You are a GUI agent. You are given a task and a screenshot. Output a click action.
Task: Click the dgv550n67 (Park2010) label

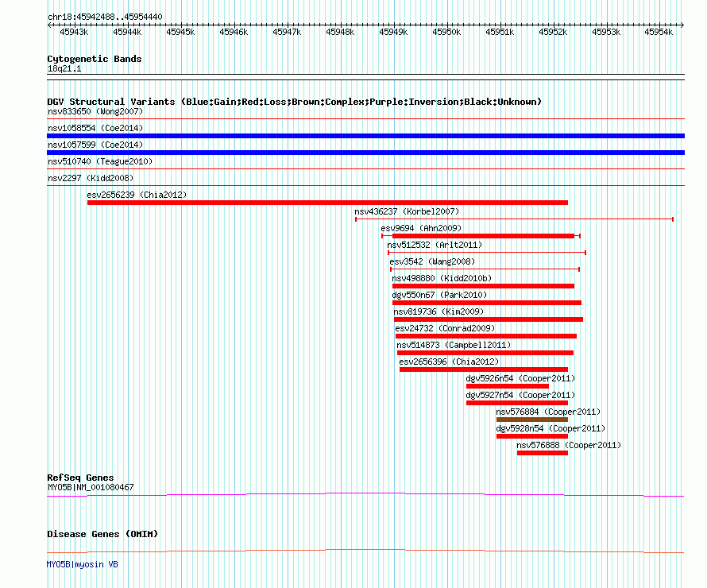pyautogui.click(x=439, y=295)
